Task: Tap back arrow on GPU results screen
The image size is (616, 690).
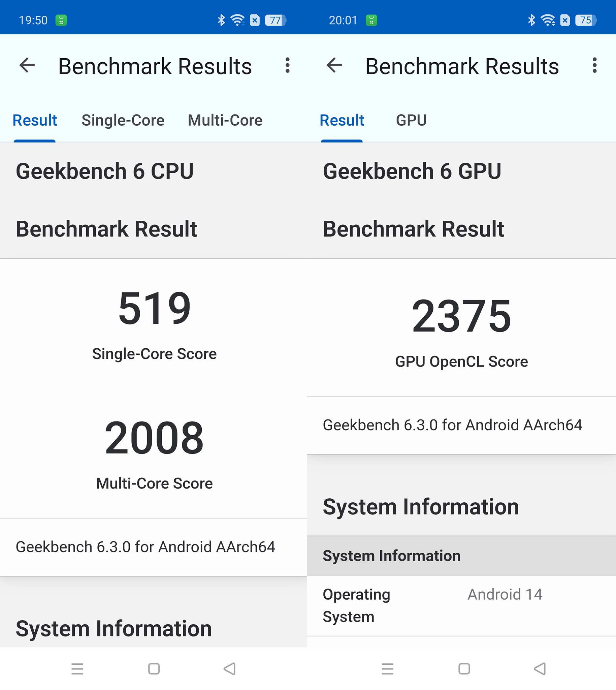Action: (334, 65)
